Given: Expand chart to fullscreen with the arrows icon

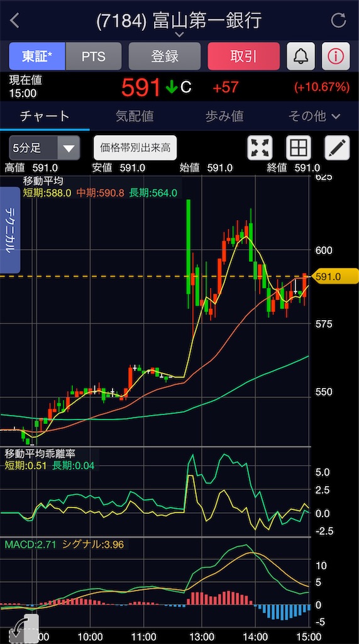Looking at the screenshot, I should click(x=260, y=147).
